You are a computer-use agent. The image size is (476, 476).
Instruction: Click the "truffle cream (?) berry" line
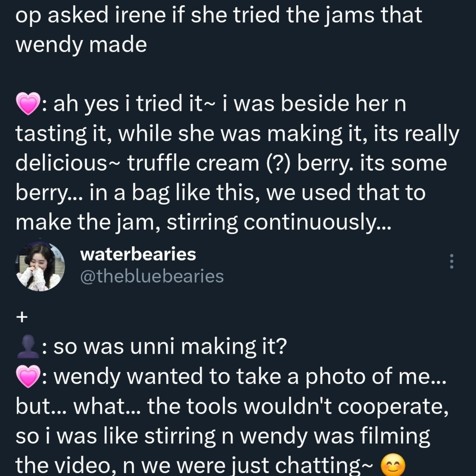click(x=231, y=164)
